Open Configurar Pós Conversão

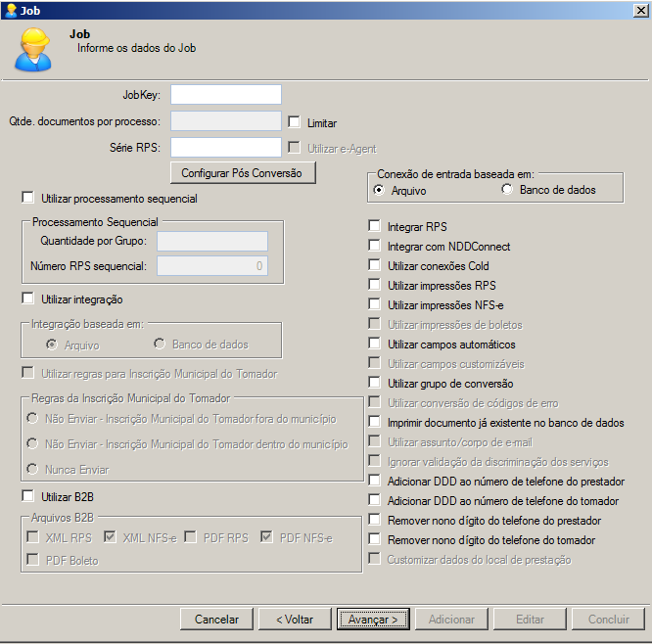[x=243, y=173]
